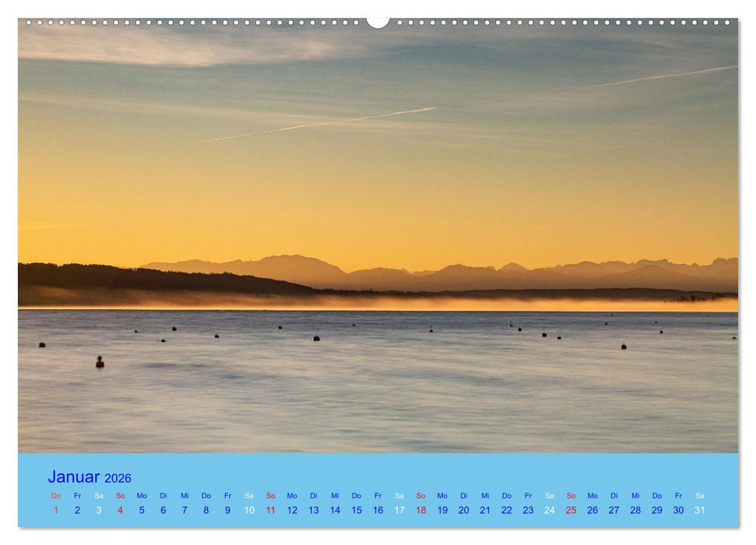Image resolution: width=756 pixels, height=545 pixels.
Task: Select the year 2026 label
Action: [x=118, y=478]
